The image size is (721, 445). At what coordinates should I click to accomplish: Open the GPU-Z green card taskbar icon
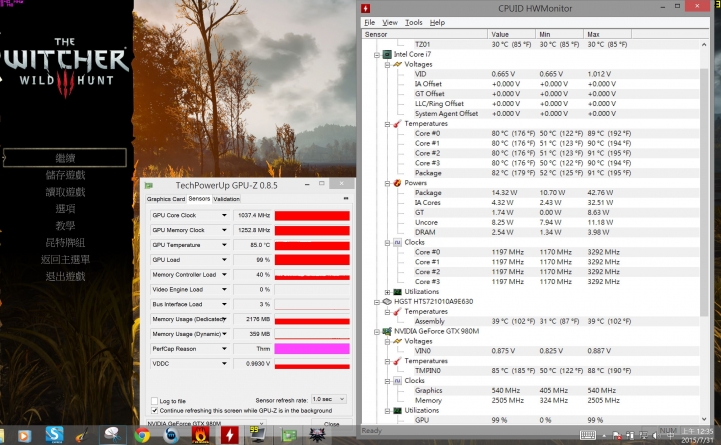point(289,435)
